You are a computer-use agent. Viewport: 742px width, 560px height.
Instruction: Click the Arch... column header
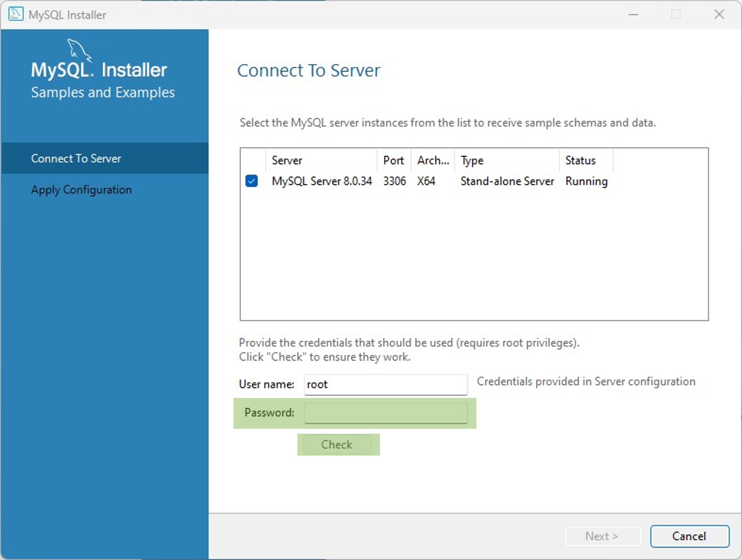[x=433, y=160]
